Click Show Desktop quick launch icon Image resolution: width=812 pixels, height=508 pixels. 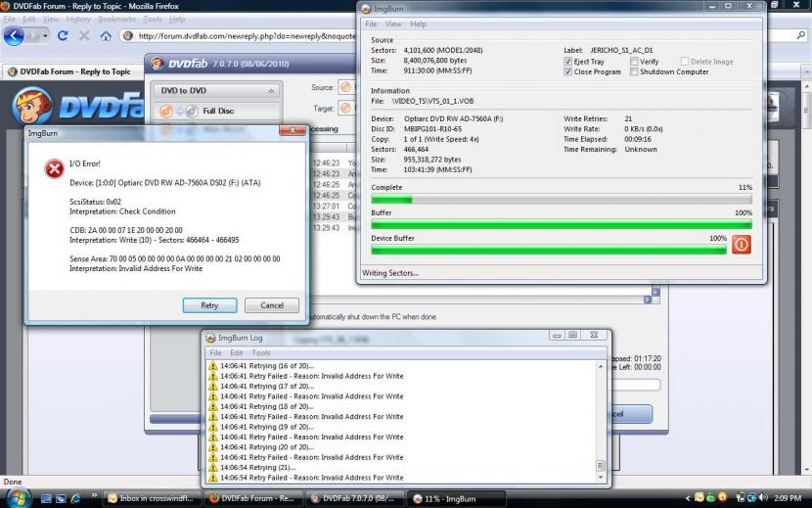click(46, 498)
